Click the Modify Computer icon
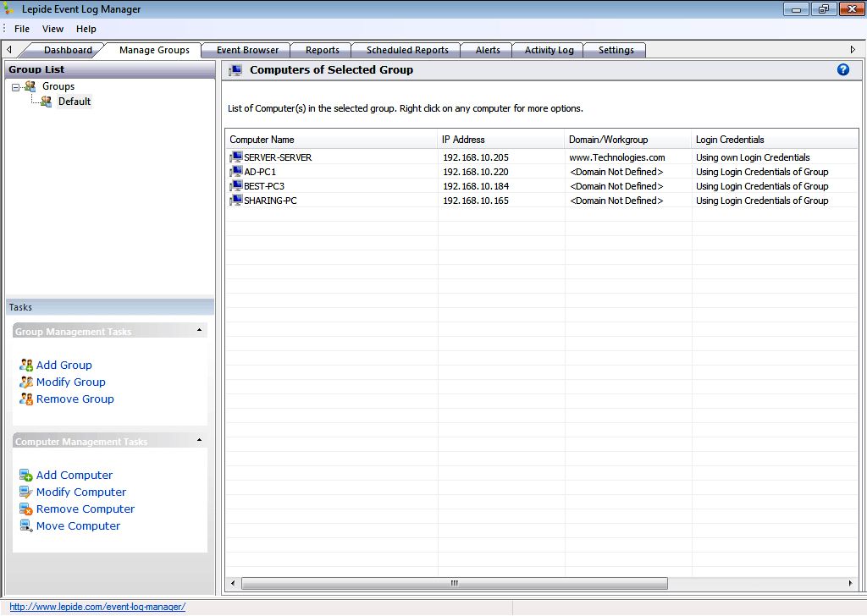The image size is (867, 616). pyautogui.click(x=26, y=492)
